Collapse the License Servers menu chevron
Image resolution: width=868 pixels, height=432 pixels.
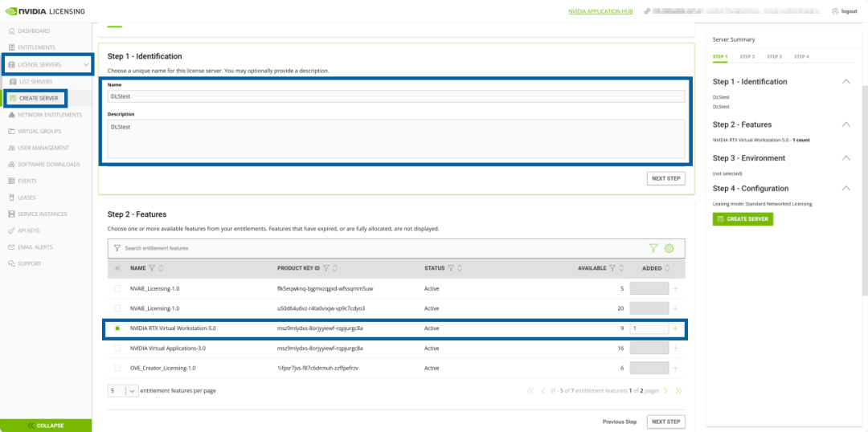[x=86, y=65]
